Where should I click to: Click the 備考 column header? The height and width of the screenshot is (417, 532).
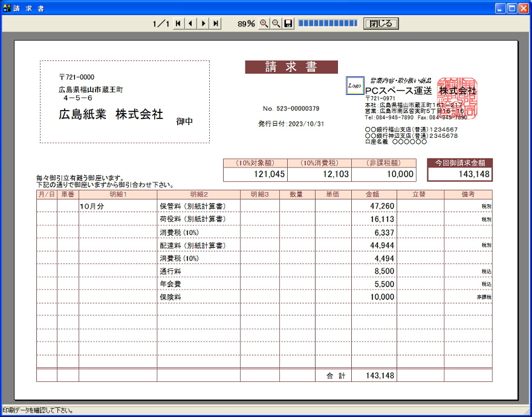point(468,195)
